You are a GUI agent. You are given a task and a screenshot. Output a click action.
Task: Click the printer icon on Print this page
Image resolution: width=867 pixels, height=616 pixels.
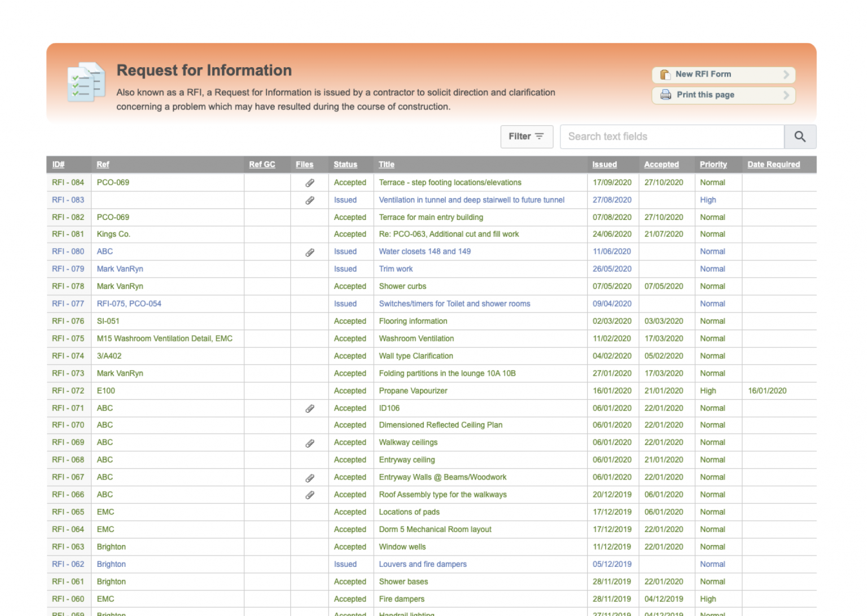665,95
